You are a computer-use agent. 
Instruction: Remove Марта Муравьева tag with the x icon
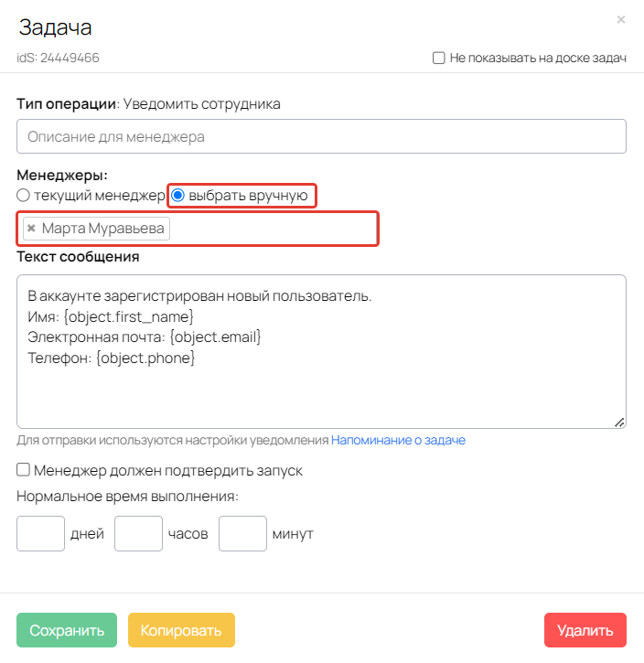pyautogui.click(x=31, y=229)
